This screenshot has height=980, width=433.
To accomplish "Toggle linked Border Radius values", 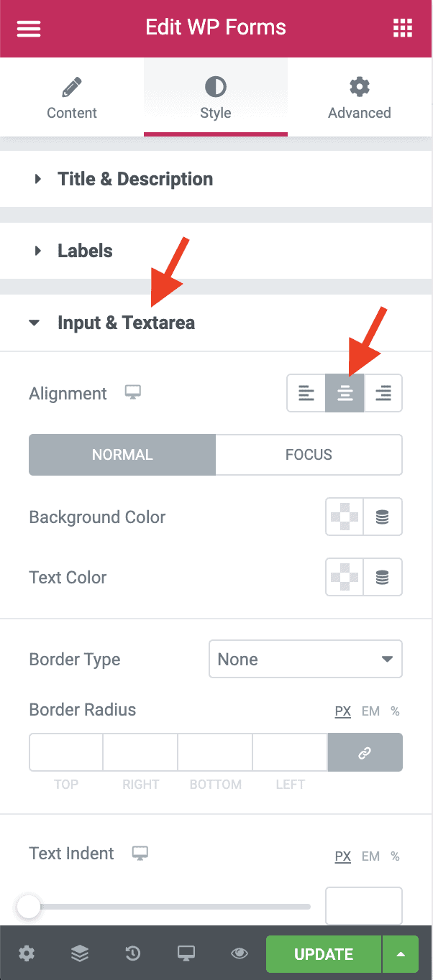I will point(365,753).
